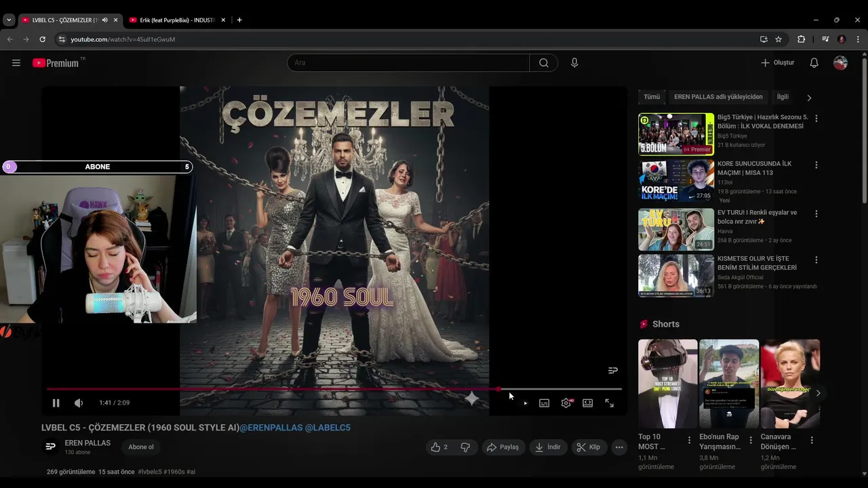The image size is (868, 488).
Task: Open the YouTube account avatar menu
Action: [x=840, y=63]
